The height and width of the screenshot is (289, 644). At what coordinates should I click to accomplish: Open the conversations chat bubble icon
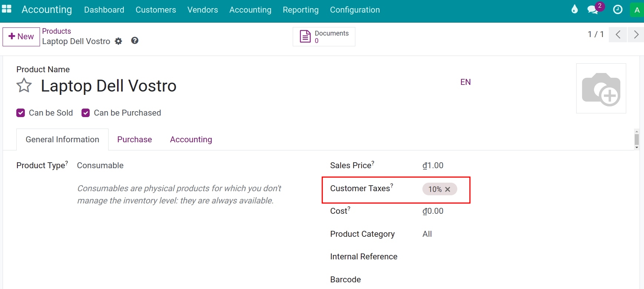pos(593,10)
